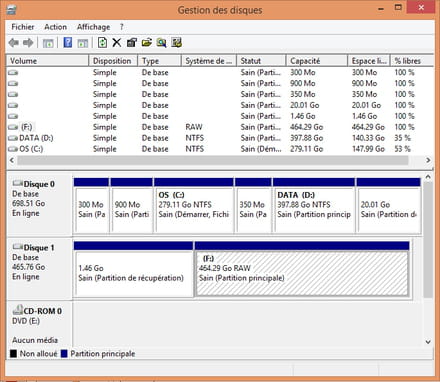This screenshot has width=440, height=382.
Task: Click the blue Partition principale legend swatch
Action: (x=64, y=354)
